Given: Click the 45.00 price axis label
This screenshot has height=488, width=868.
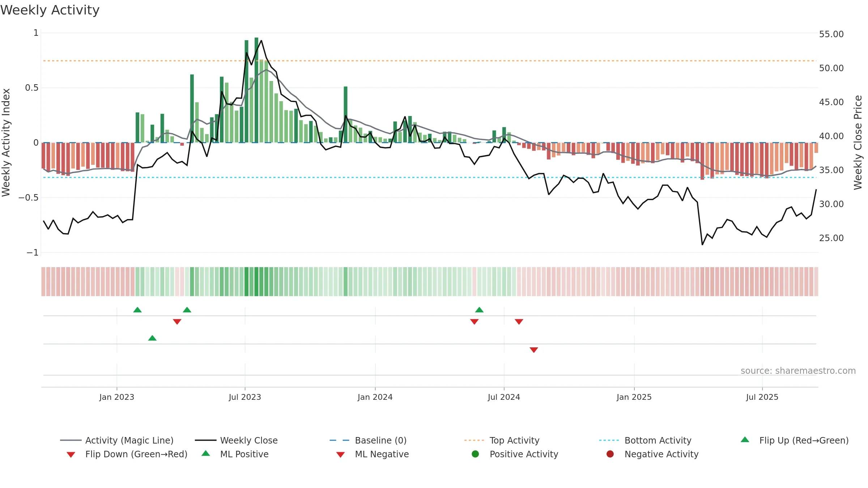Looking at the screenshot, I should (831, 102).
